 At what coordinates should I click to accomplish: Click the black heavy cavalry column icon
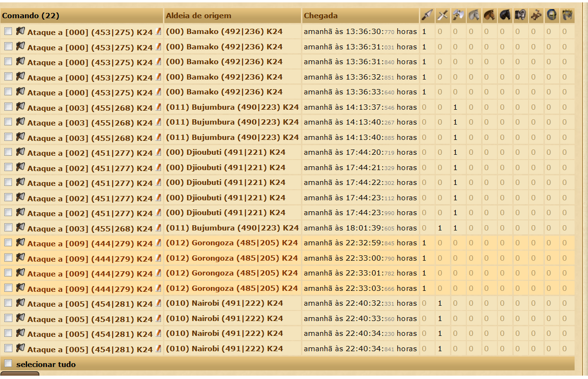(x=505, y=15)
